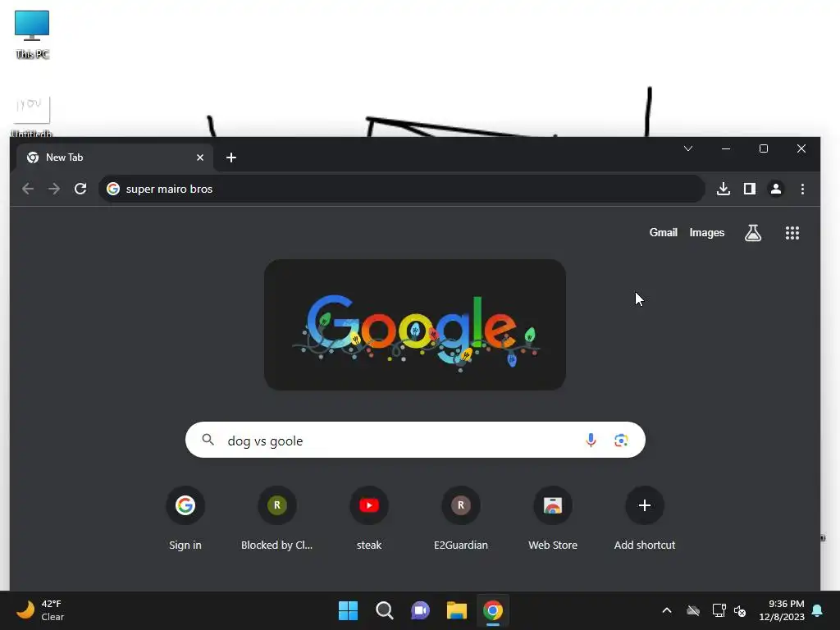Open File Explorer from the taskbar

457,610
